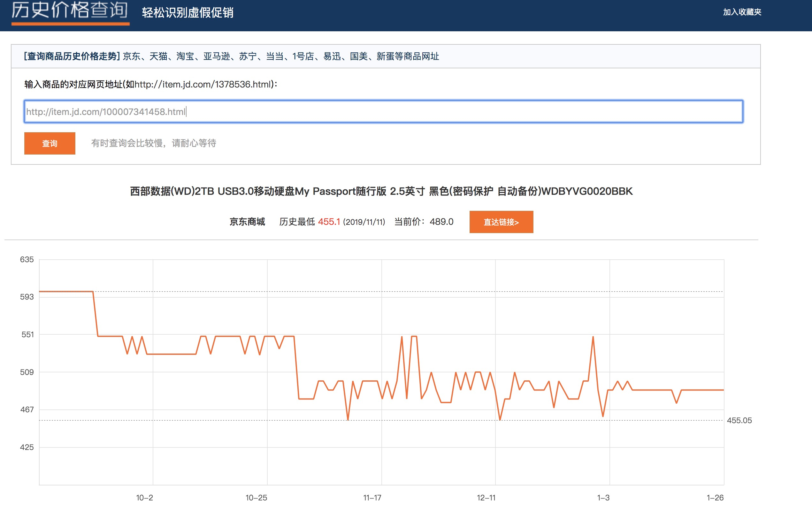812x518 pixels.
Task: Click the 10-25 date axis label
Action: coord(256,498)
